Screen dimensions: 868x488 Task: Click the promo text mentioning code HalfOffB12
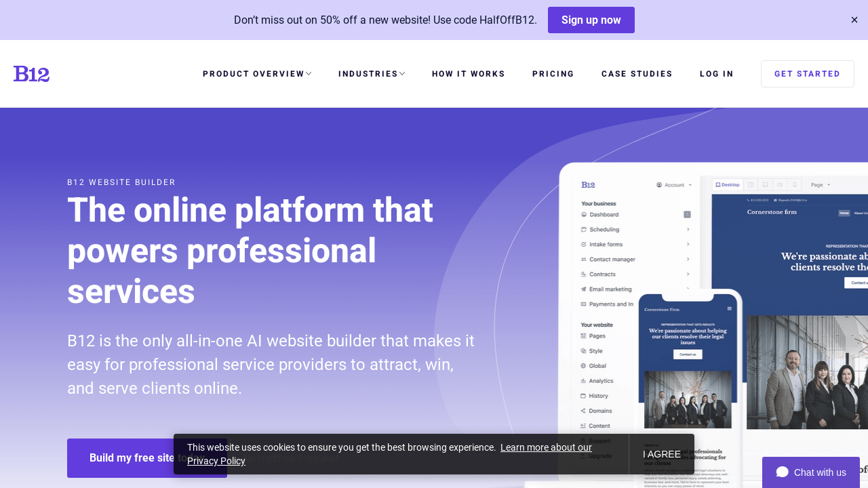(385, 20)
